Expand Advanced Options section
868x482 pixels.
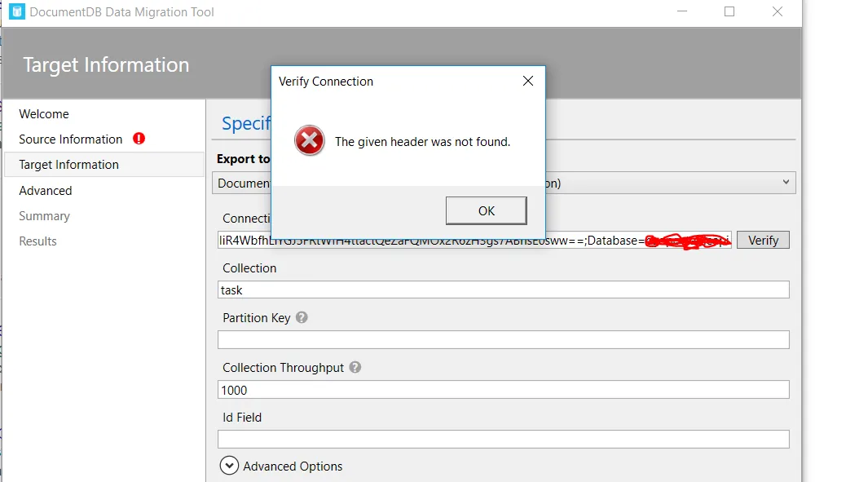229,466
